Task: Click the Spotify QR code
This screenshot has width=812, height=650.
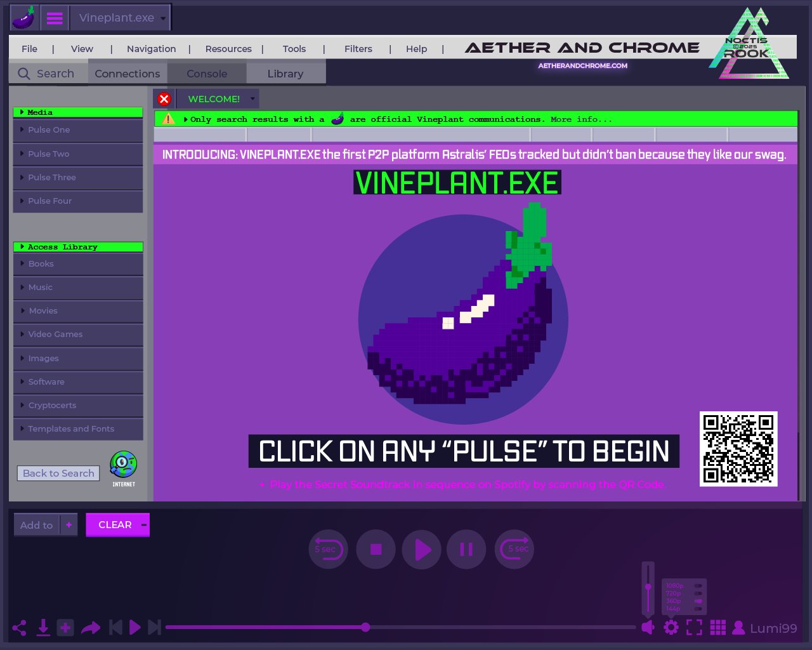Action: [x=738, y=449]
